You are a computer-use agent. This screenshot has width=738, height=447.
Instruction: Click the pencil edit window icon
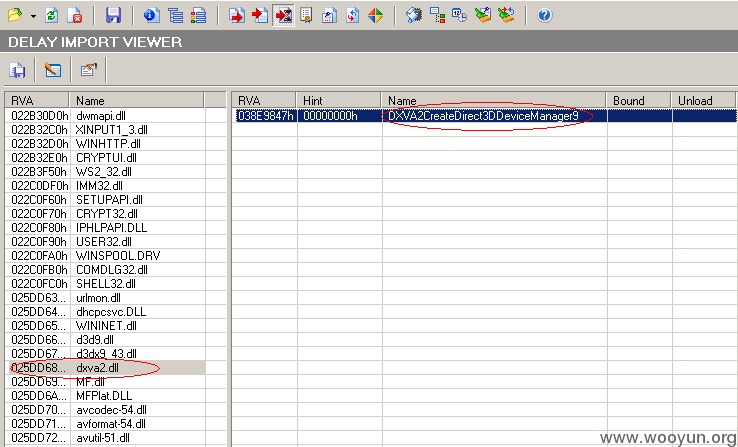pyautogui.click(x=53, y=70)
